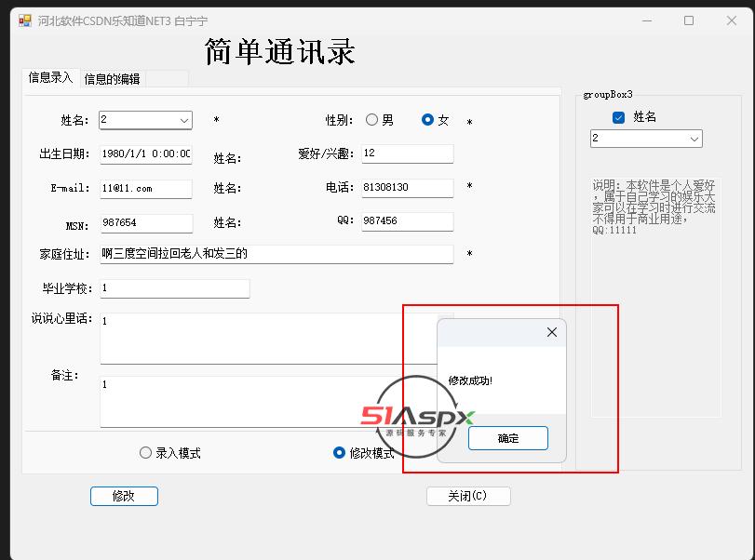Choose the 修改模式 radio option
The image size is (755, 560).
[340, 453]
